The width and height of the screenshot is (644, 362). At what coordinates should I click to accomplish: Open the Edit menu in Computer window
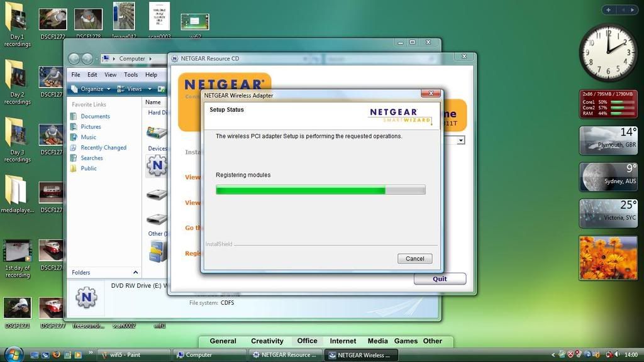coord(92,75)
